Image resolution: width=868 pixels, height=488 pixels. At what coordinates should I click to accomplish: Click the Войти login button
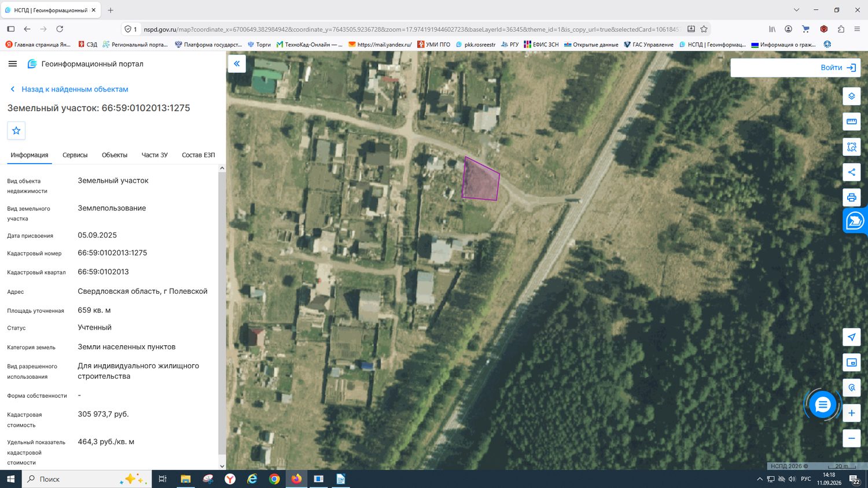838,68
